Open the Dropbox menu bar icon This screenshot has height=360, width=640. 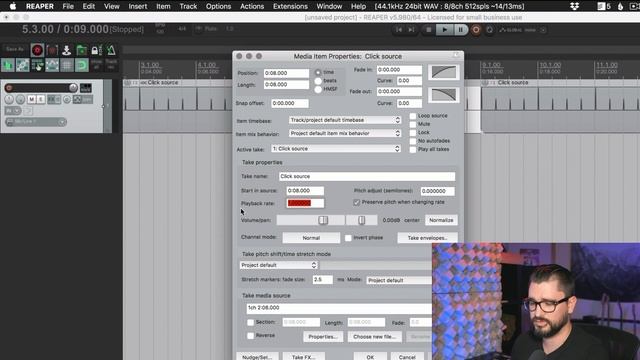(574, 6)
